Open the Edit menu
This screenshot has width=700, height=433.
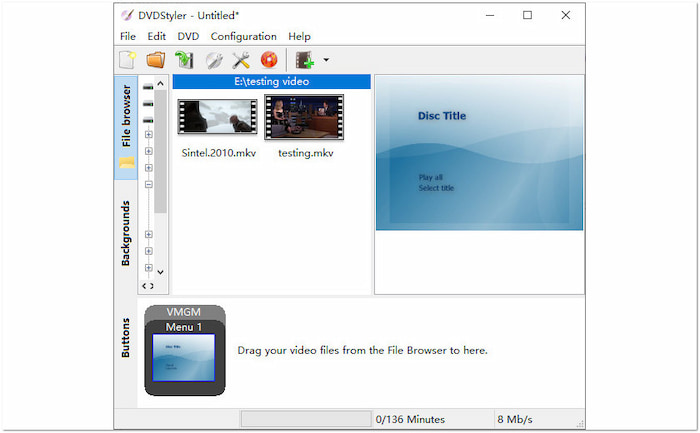[157, 37]
